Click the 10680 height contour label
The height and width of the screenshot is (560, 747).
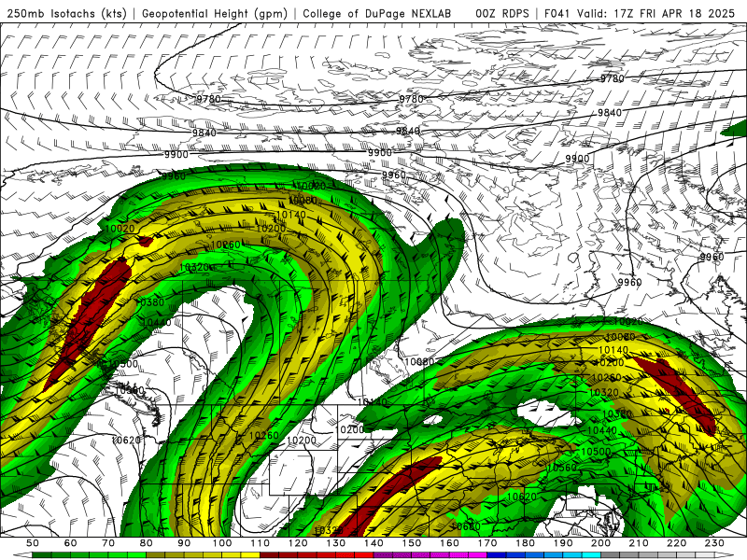tap(465, 526)
